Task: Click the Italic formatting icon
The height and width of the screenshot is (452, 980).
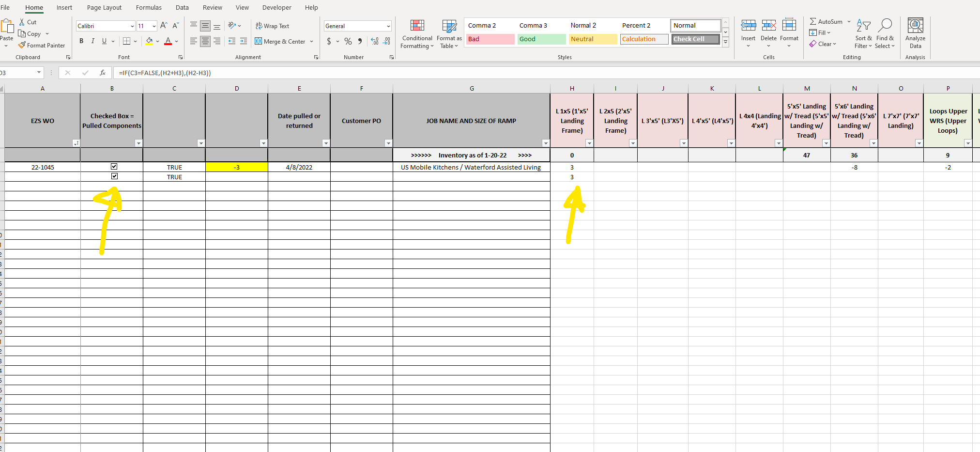Action: 92,41
